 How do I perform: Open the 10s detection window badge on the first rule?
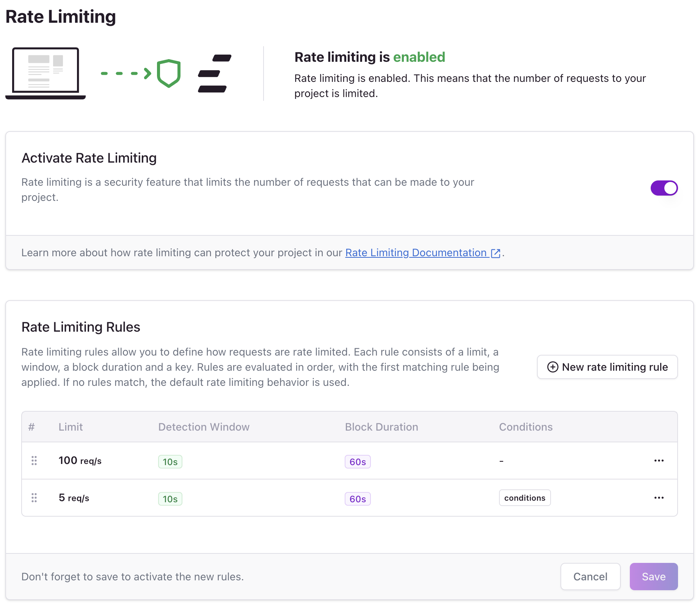(170, 462)
